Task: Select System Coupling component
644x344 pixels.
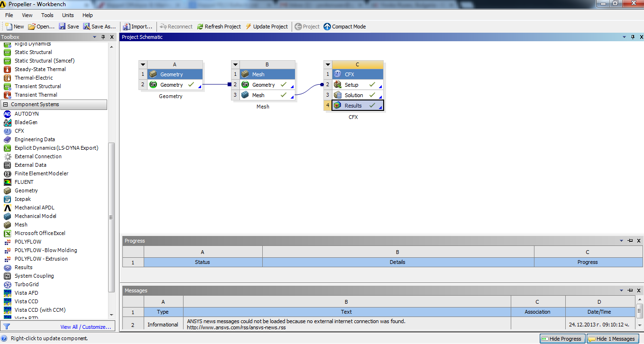Action: pyautogui.click(x=34, y=276)
